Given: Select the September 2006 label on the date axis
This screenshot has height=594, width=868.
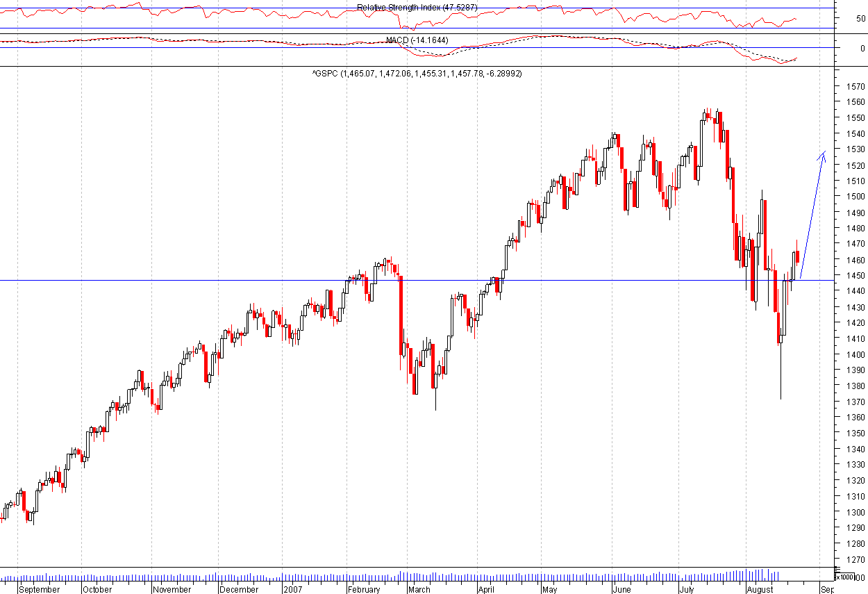Looking at the screenshot, I should coord(40,590).
